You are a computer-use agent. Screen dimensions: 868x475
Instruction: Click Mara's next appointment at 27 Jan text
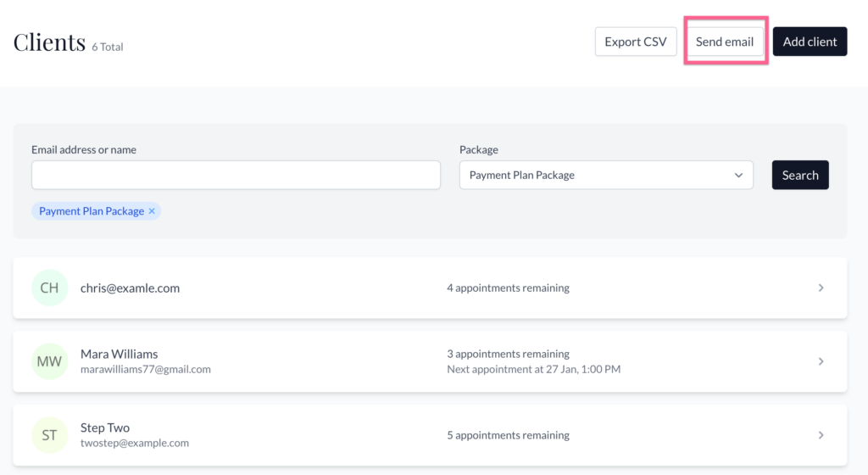click(x=533, y=369)
